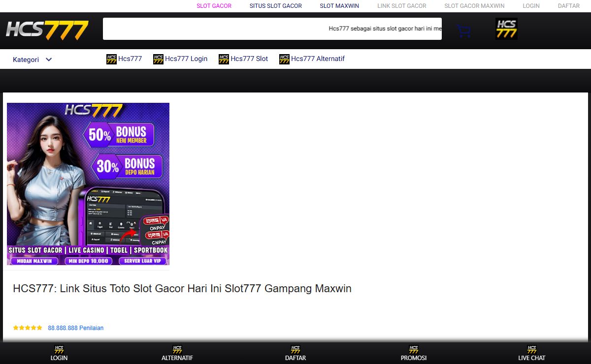Click the LOGIN icon in bottom bar
The height and width of the screenshot is (364, 591).
59,349
